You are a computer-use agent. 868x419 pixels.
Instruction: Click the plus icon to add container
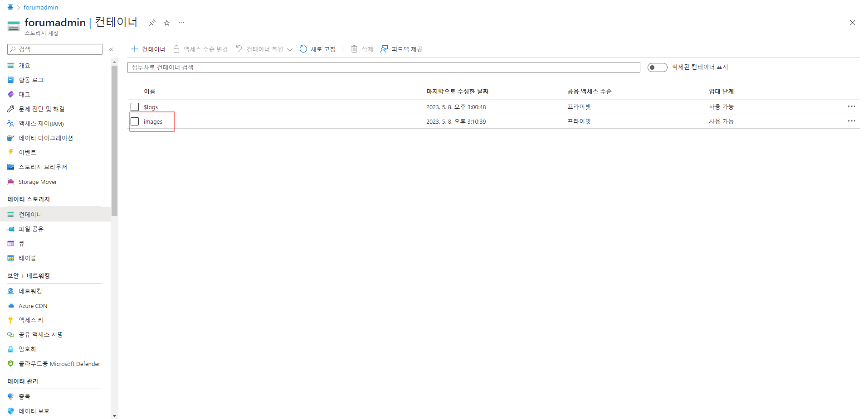click(x=134, y=49)
